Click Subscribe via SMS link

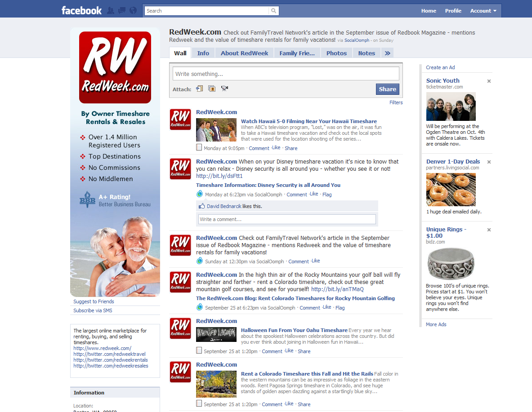pos(93,310)
